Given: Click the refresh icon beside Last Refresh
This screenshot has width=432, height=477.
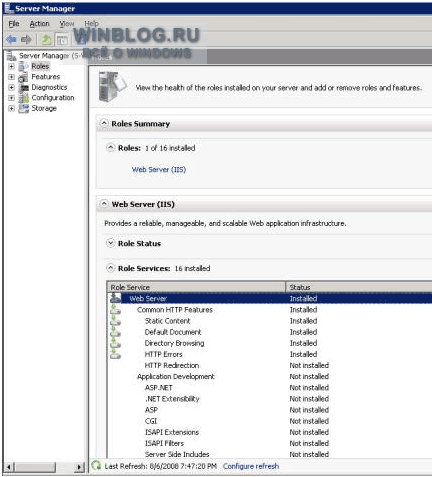Looking at the screenshot, I should (x=96, y=465).
